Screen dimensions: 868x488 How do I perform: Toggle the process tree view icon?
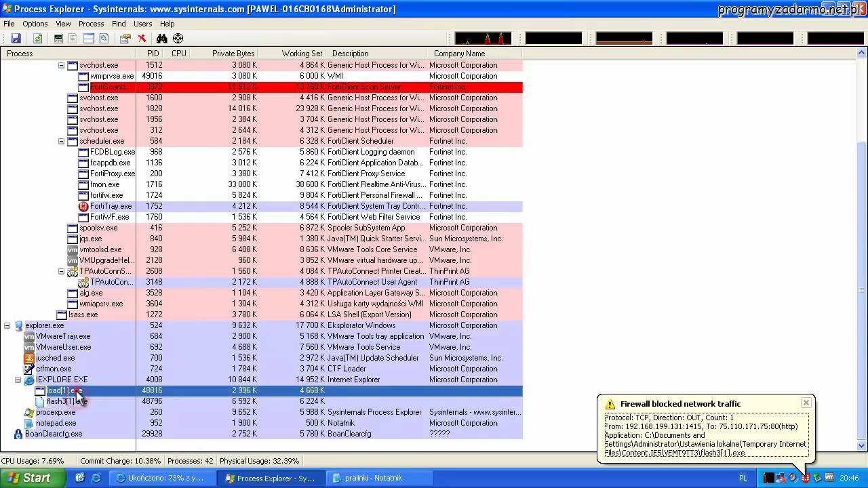tap(73, 39)
